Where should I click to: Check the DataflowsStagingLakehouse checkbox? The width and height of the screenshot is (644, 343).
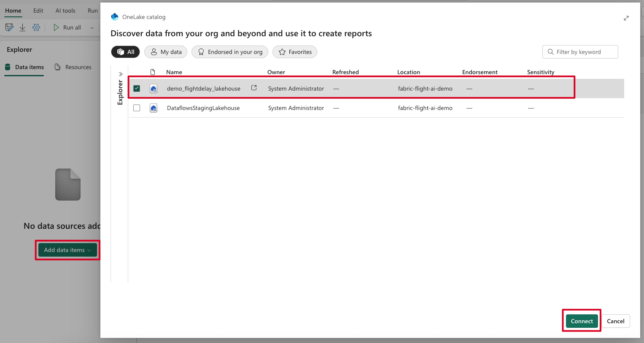pyautogui.click(x=137, y=108)
